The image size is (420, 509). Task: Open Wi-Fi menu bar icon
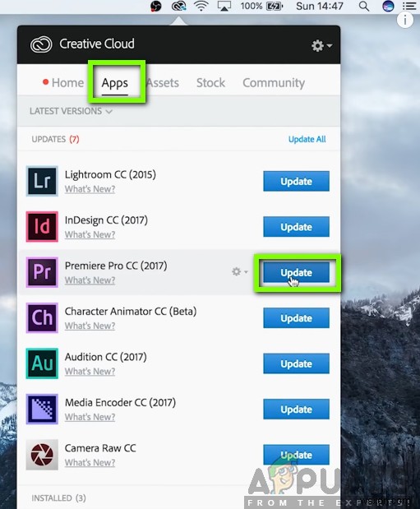click(201, 6)
